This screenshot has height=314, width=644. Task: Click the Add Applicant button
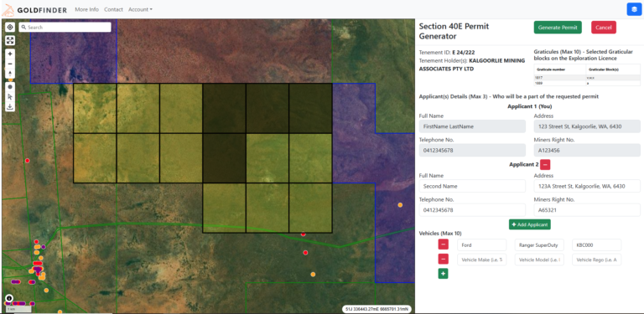click(x=530, y=224)
